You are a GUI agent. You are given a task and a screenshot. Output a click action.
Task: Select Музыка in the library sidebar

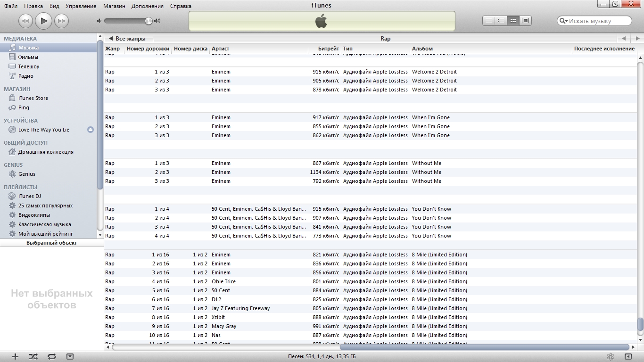(x=49, y=48)
